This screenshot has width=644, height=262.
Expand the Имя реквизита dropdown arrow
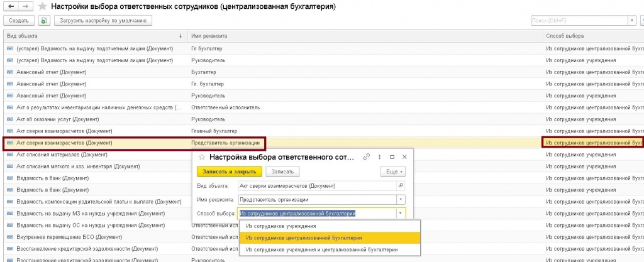[401, 200]
